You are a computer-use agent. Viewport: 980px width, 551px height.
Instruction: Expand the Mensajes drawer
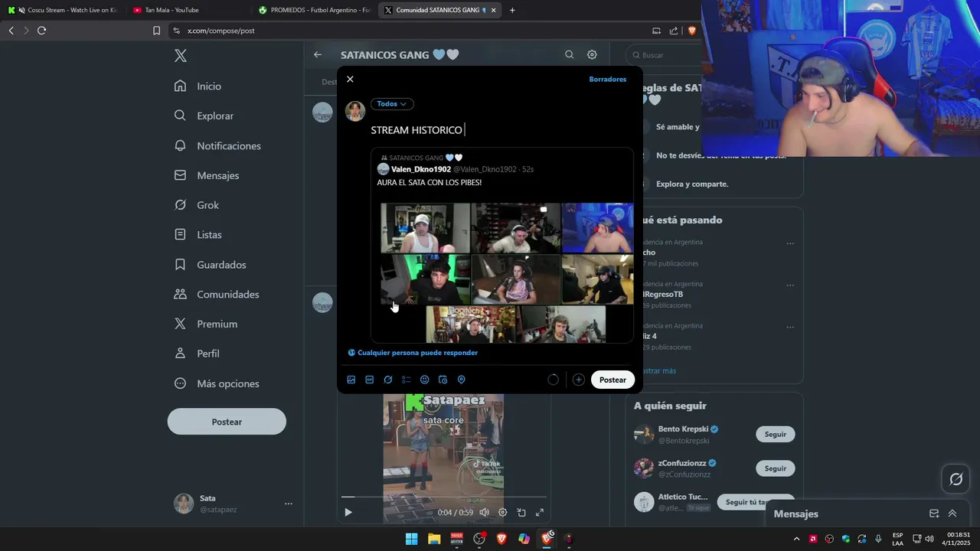click(x=952, y=514)
